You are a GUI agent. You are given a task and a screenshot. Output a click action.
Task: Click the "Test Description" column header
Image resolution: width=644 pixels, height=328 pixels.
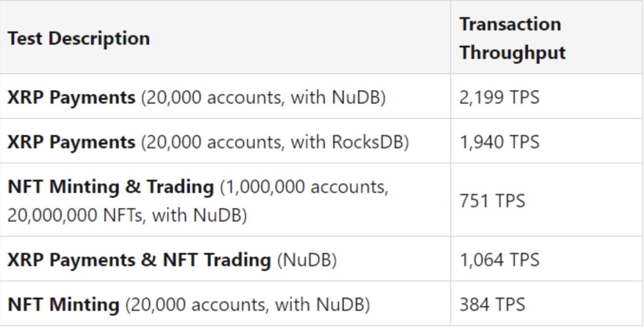click(x=79, y=38)
